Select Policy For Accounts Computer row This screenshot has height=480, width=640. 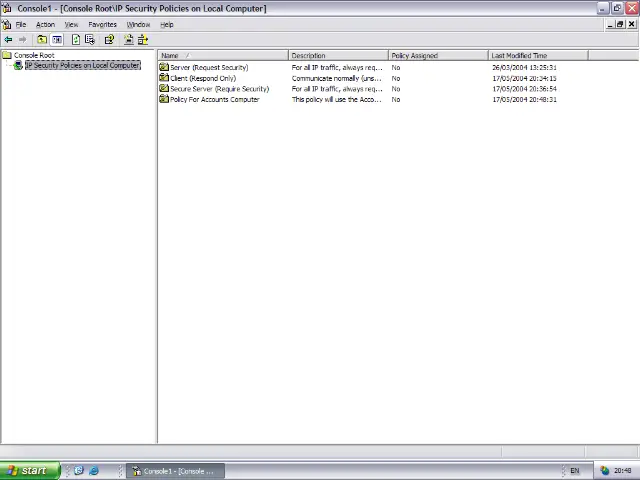point(215,99)
